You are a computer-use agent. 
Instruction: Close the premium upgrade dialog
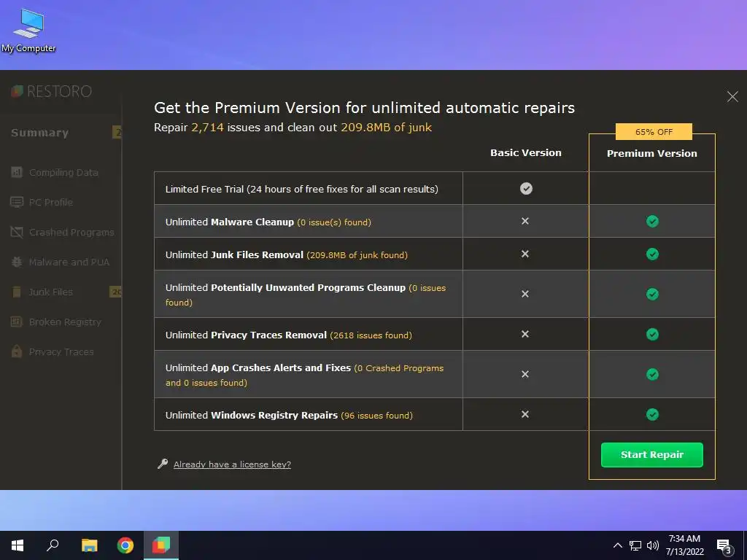click(x=732, y=97)
